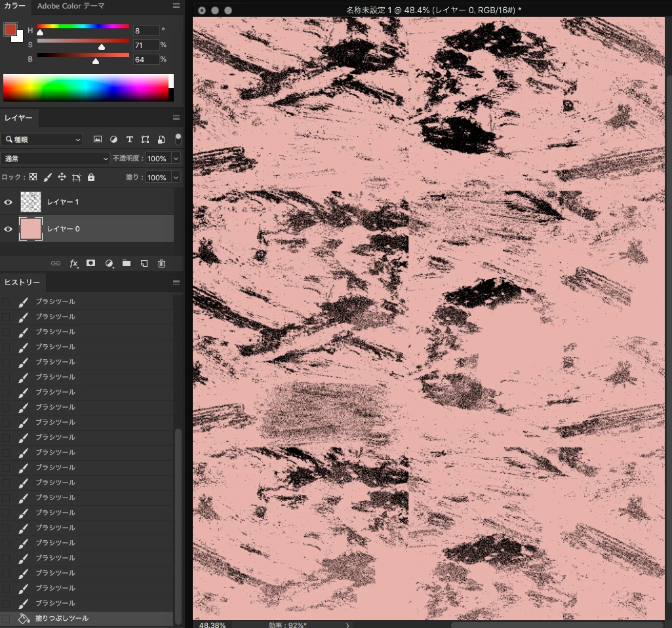Select the レイヤー panel tab

(x=18, y=117)
